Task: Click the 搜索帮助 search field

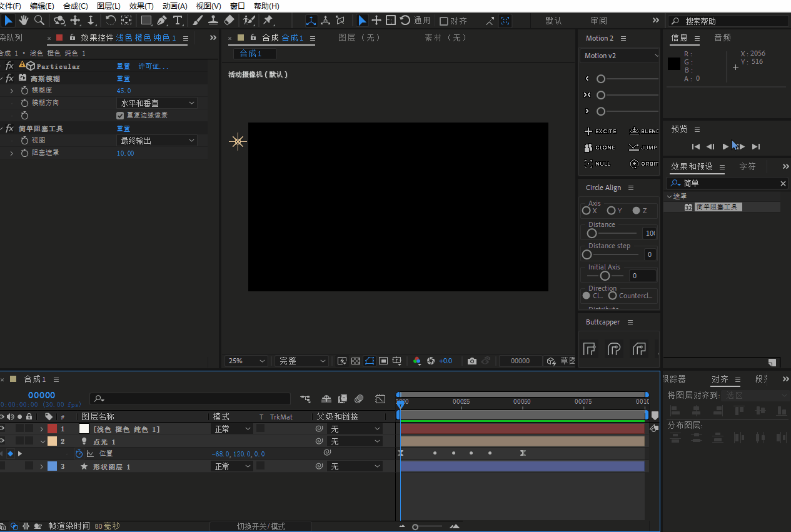Action: pyautogui.click(x=728, y=21)
